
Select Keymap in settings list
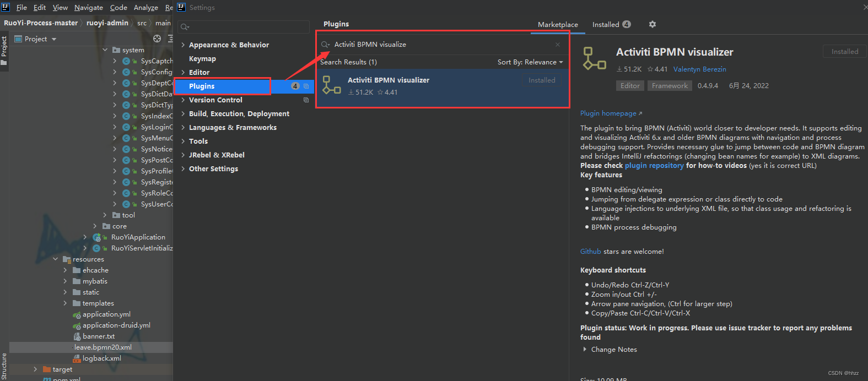202,59
